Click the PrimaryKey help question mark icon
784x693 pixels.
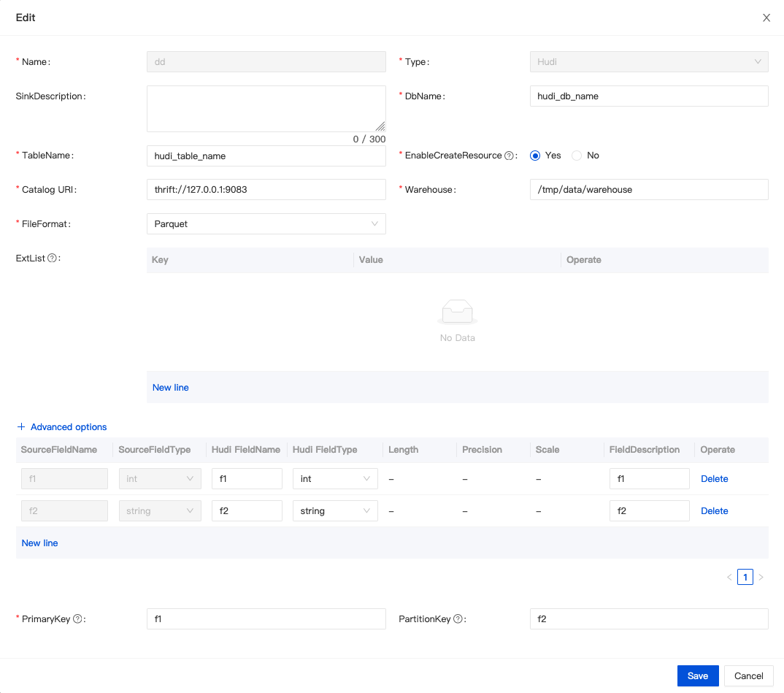pyautogui.click(x=77, y=619)
